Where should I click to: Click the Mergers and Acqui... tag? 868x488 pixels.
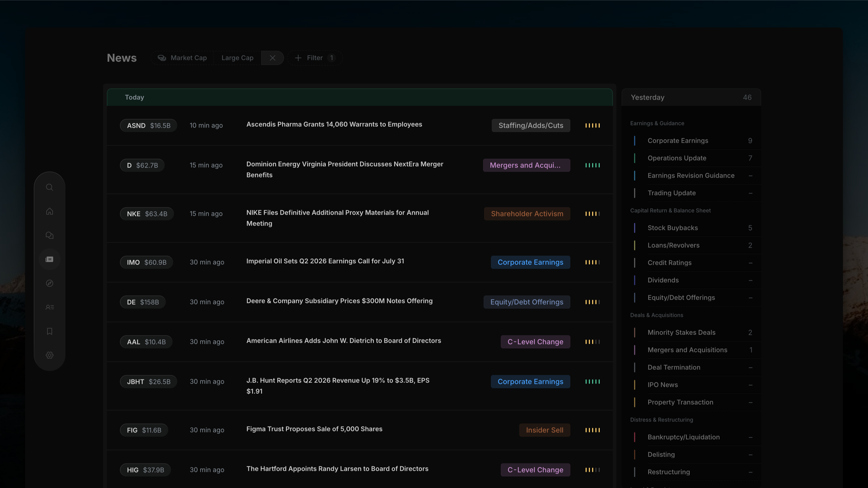click(526, 165)
